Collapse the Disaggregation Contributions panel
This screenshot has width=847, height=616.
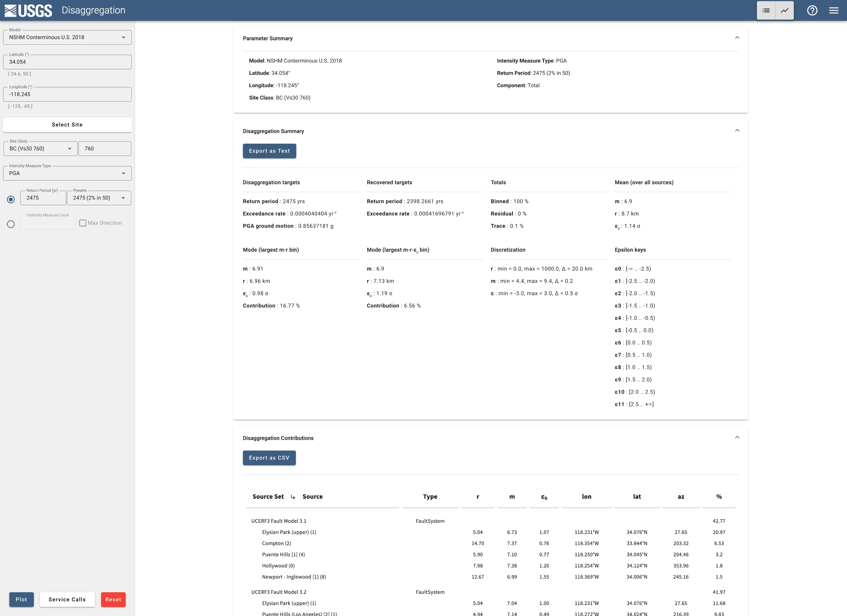tap(737, 438)
